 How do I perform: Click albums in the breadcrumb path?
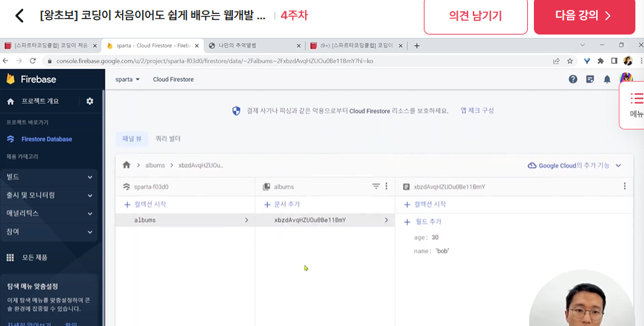tap(155, 165)
